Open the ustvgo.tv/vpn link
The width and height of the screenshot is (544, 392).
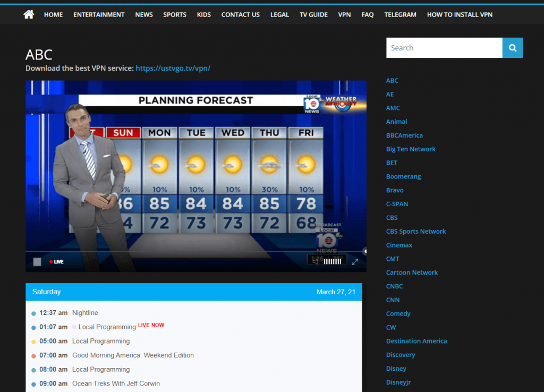pos(173,69)
